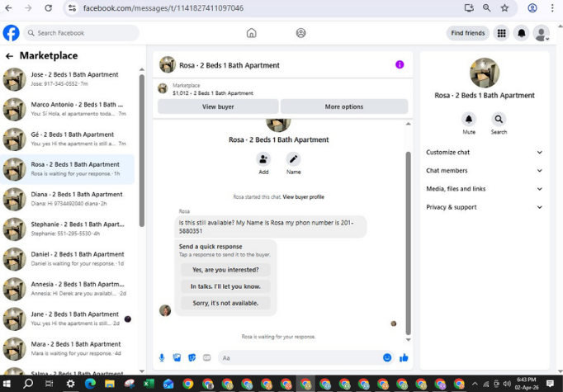The width and height of the screenshot is (563, 392).
Task: Open the profile circle icon in top nav
Action: coord(300,33)
